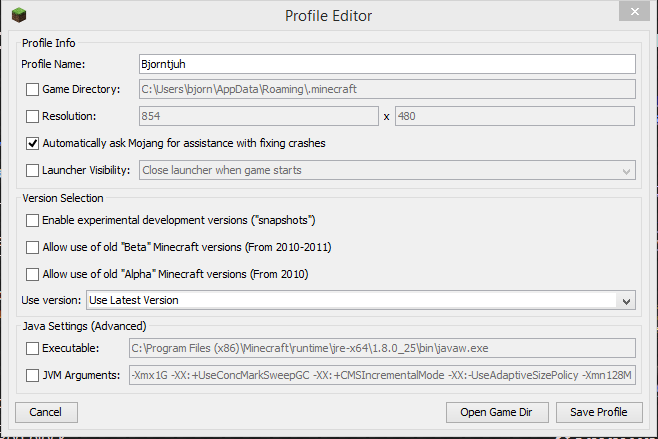Click the resolution width field showing 854

258,116
